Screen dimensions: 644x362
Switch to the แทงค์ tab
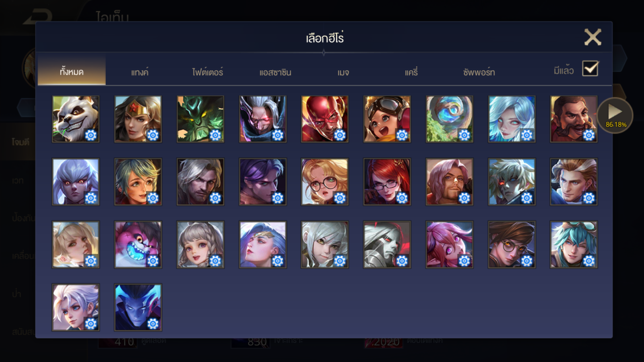pyautogui.click(x=140, y=72)
